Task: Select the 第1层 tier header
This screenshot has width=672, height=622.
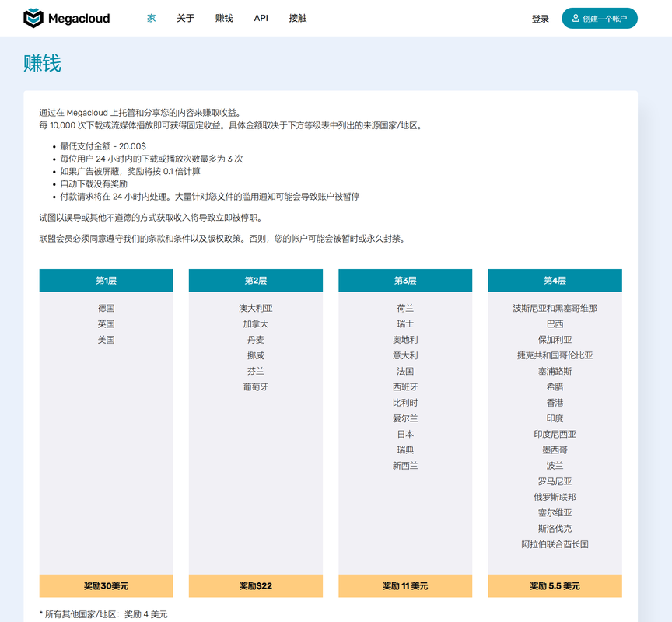Action: [107, 281]
